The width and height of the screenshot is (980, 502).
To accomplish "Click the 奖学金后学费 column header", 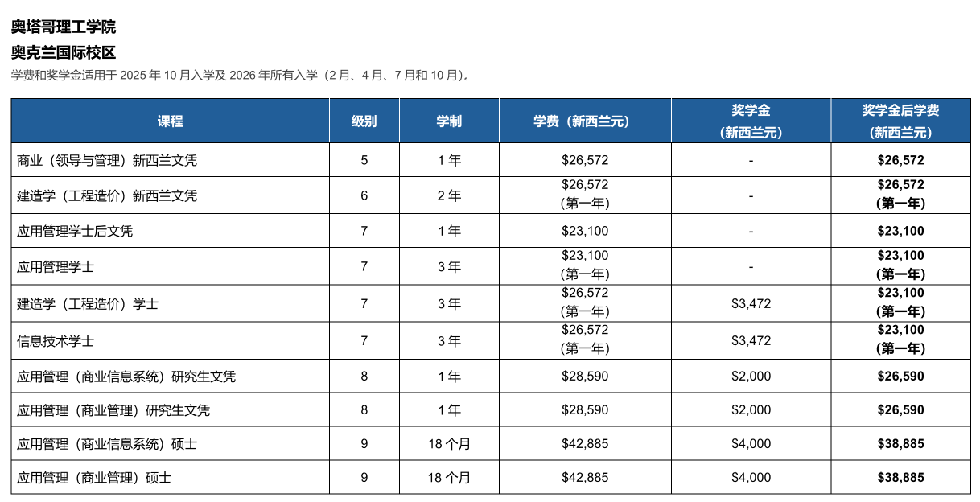I will [x=900, y=121].
